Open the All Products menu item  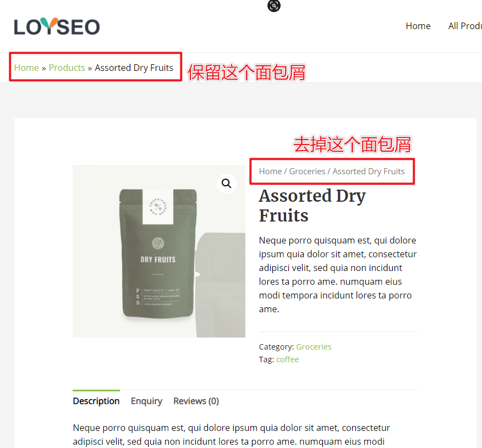[465, 26]
